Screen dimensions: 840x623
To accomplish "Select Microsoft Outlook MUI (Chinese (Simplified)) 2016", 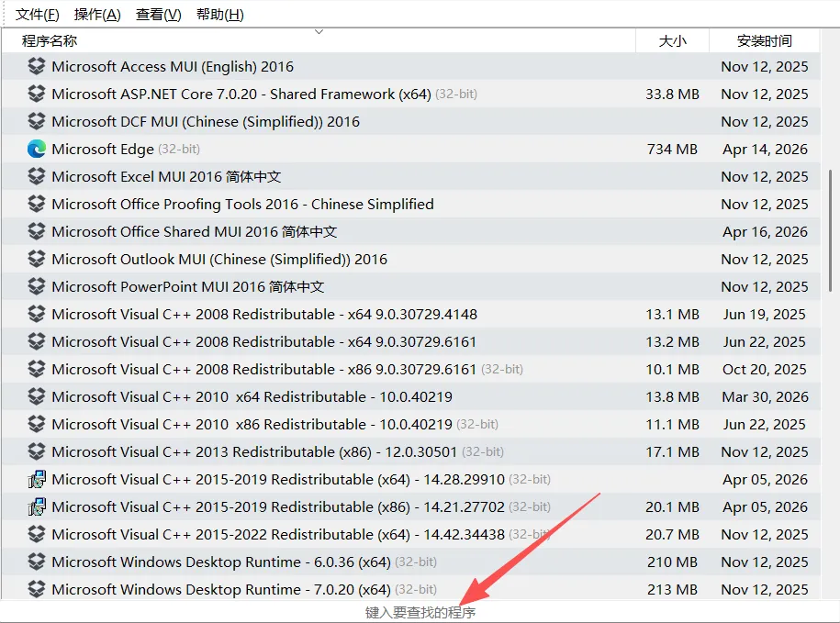I will pos(219,259).
